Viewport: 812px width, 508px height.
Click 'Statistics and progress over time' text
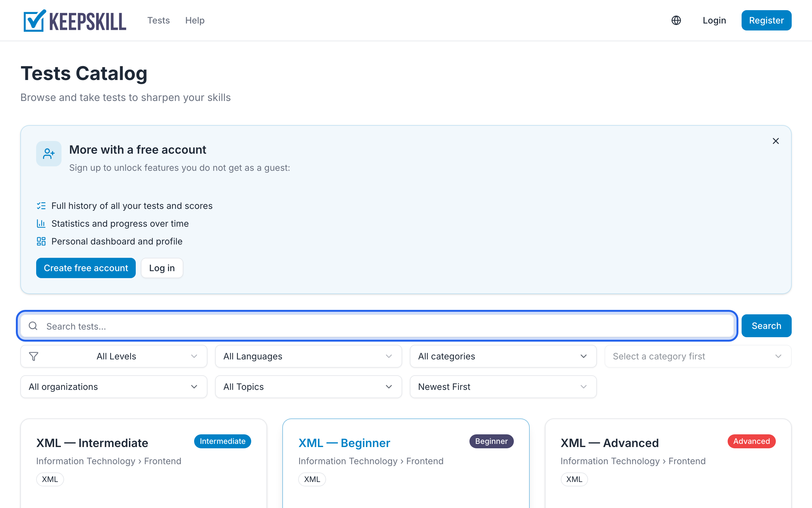tap(120, 224)
